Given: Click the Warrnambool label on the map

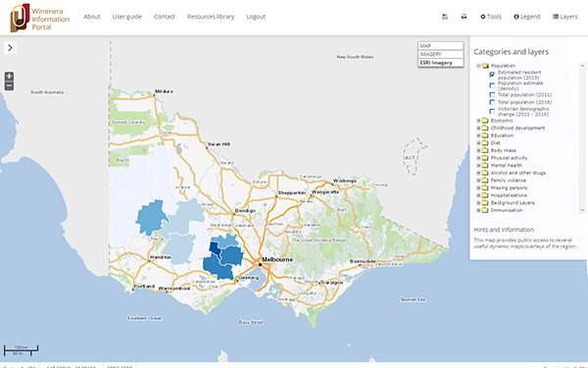Looking at the screenshot, I should (x=174, y=289).
